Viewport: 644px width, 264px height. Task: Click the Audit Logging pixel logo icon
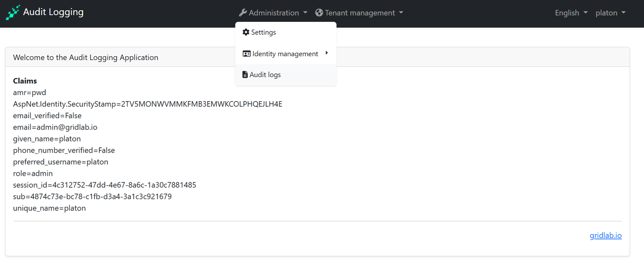[x=13, y=12]
